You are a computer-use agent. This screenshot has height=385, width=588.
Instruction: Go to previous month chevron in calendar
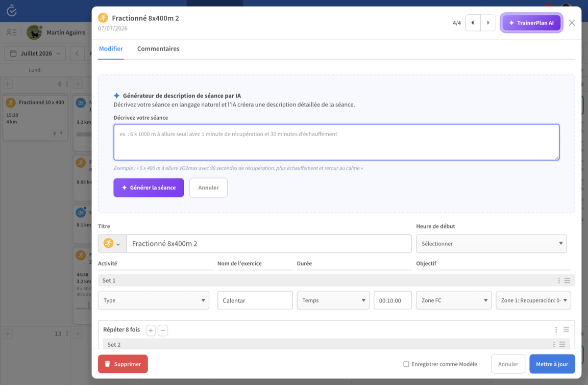click(x=77, y=54)
